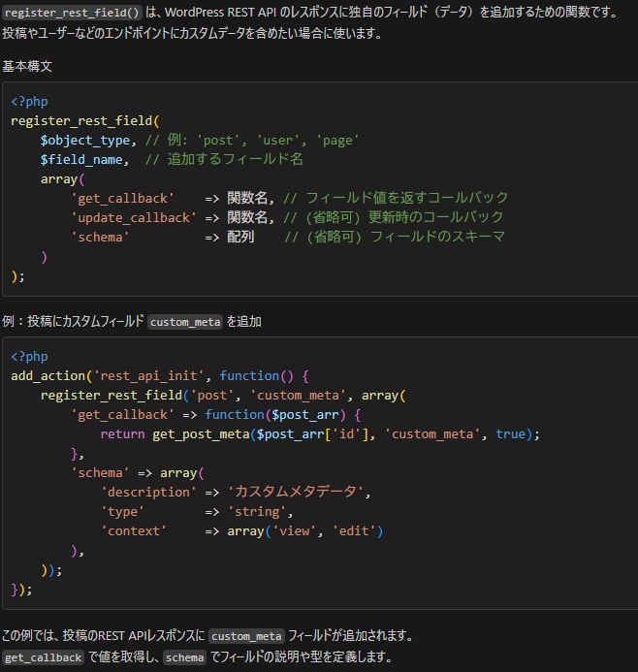Click the string 'カスタムメタデータ'
The width and height of the screenshot is (638, 672).
point(296,492)
